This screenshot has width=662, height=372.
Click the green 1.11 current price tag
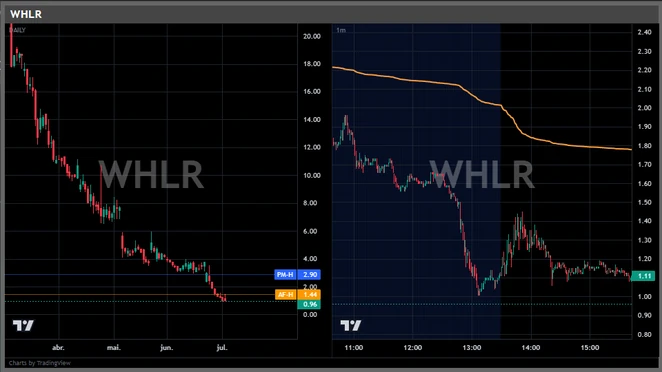[x=643, y=276]
